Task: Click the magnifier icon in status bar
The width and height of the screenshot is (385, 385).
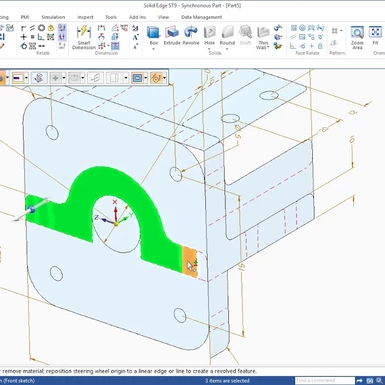Action: click(380, 380)
